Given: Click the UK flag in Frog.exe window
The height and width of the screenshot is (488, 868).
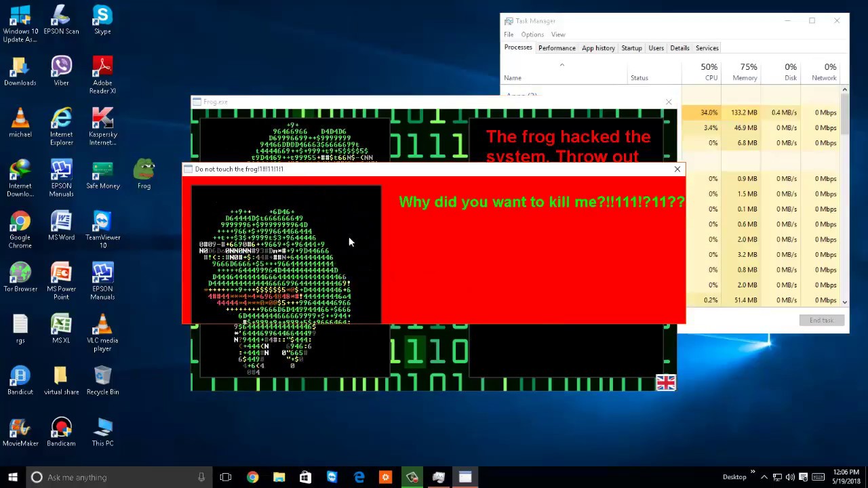Looking at the screenshot, I should [x=666, y=384].
